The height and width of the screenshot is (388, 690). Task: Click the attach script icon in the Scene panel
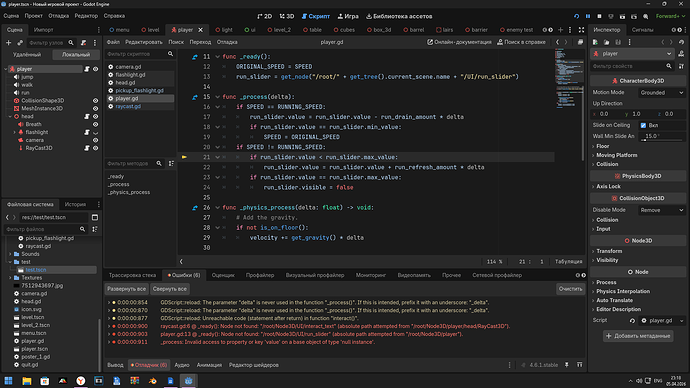(x=84, y=43)
